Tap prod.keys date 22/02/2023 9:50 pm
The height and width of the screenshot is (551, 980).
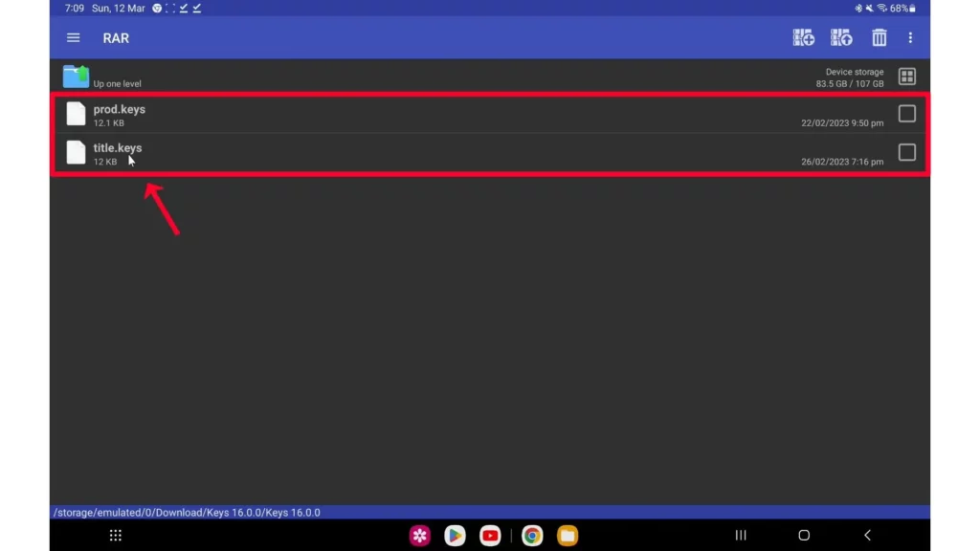(x=842, y=123)
